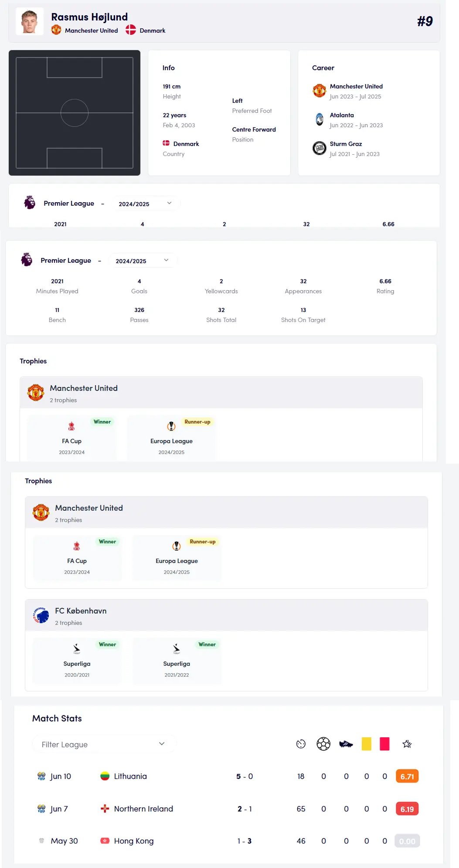Screen dimensions: 459x868
Task: Click the minutes played clock icon
Action: point(301,744)
